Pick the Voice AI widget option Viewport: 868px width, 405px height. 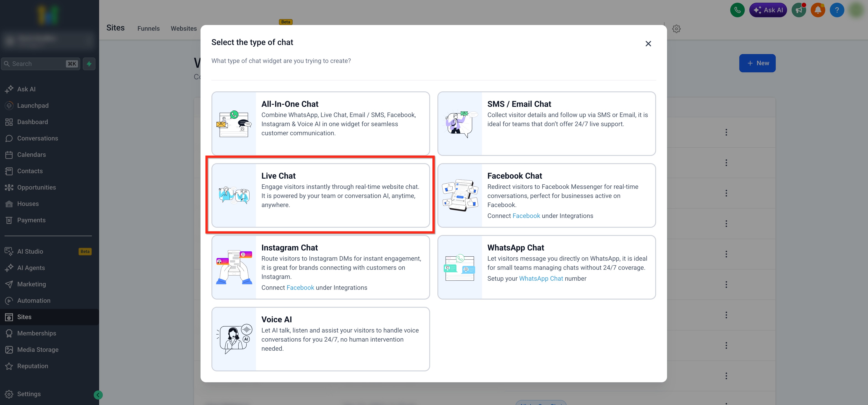coord(320,339)
